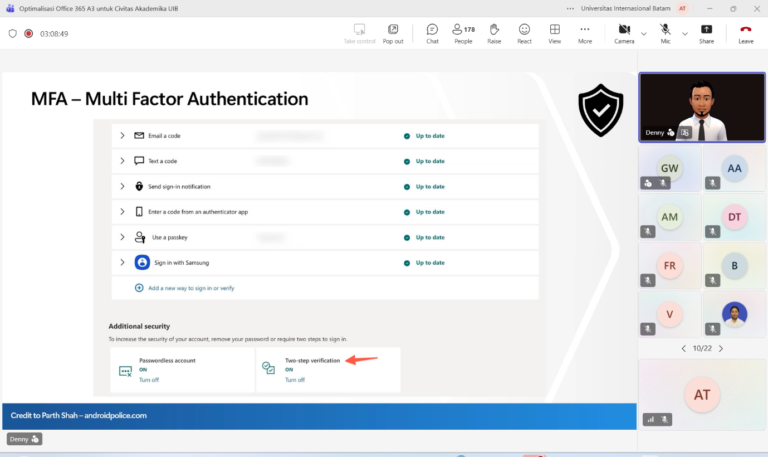
Task: Pop out the shared content
Action: (393, 34)
